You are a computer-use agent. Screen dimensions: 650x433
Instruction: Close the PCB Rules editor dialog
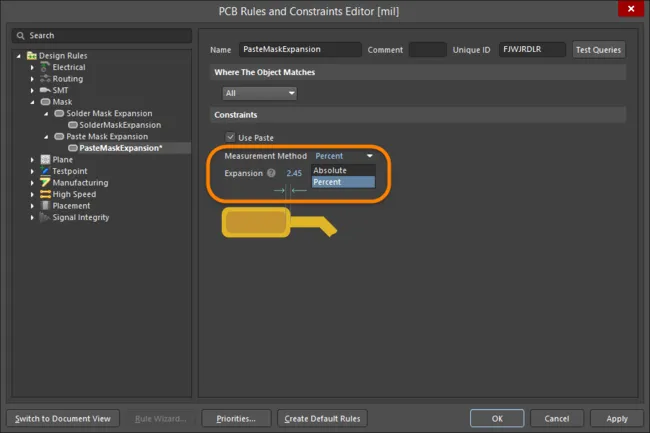tap(631, 9)
